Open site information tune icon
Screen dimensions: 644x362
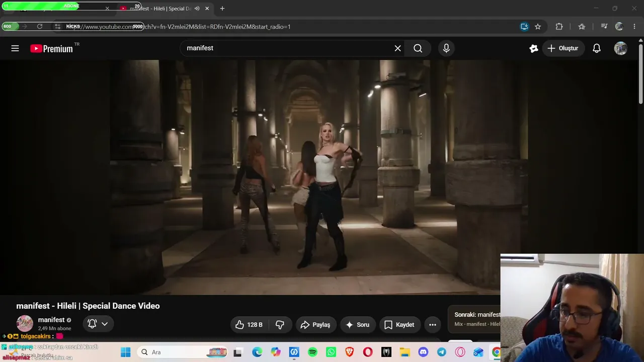click(58, 27)
